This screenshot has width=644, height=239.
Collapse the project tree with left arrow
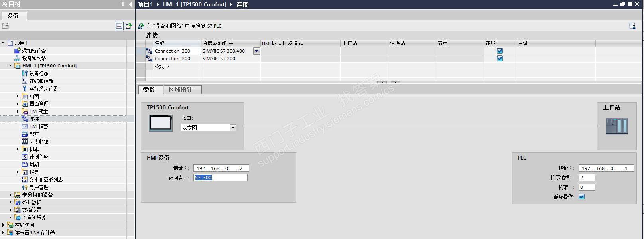pos(130,4)
